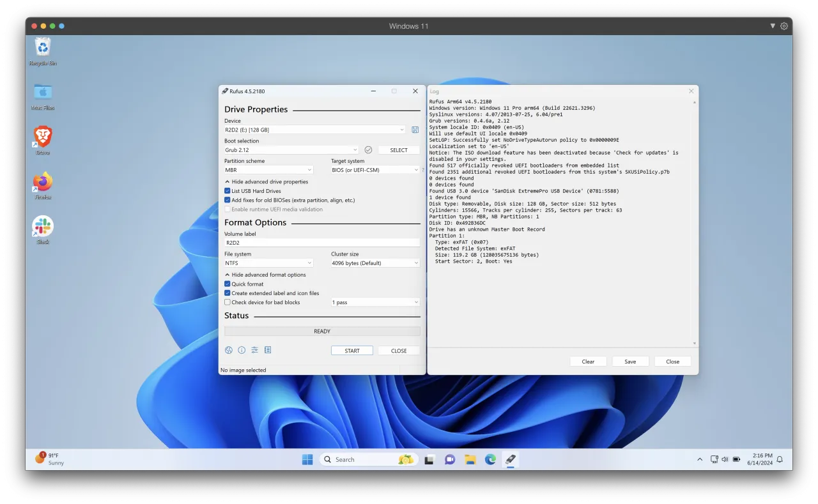Image resolution: width=818 pixels, height=504 pixels.
Task: Open Target system help question mark
Action: pos(422,170)
